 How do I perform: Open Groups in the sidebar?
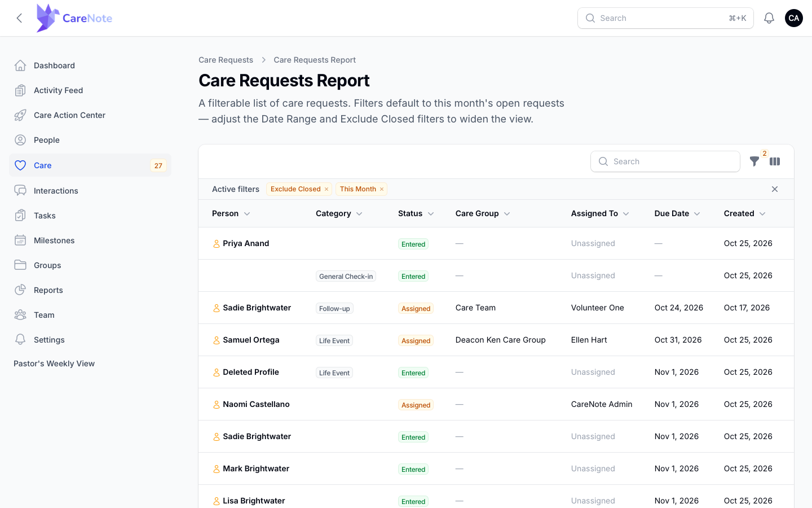click(x=90, y=265)
